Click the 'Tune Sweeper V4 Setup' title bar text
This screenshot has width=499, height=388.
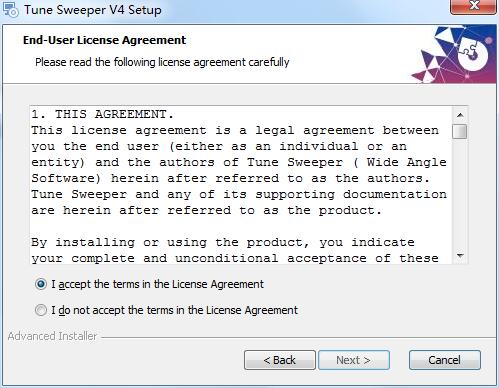tap(93, 10)
